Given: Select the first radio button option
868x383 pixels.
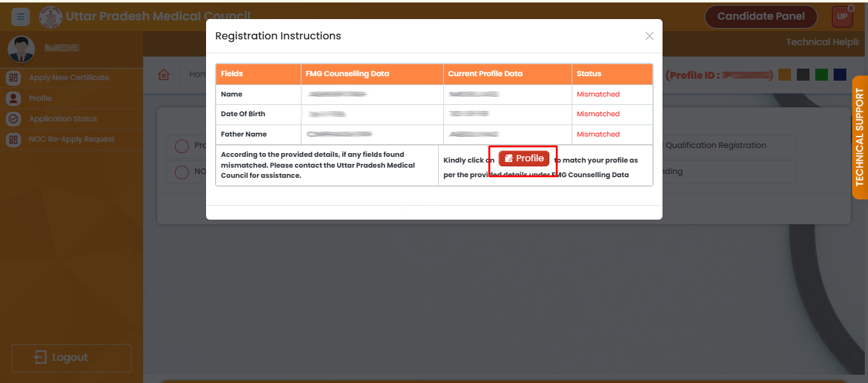Looking at the screenshot, I should (x=181, y=146).
